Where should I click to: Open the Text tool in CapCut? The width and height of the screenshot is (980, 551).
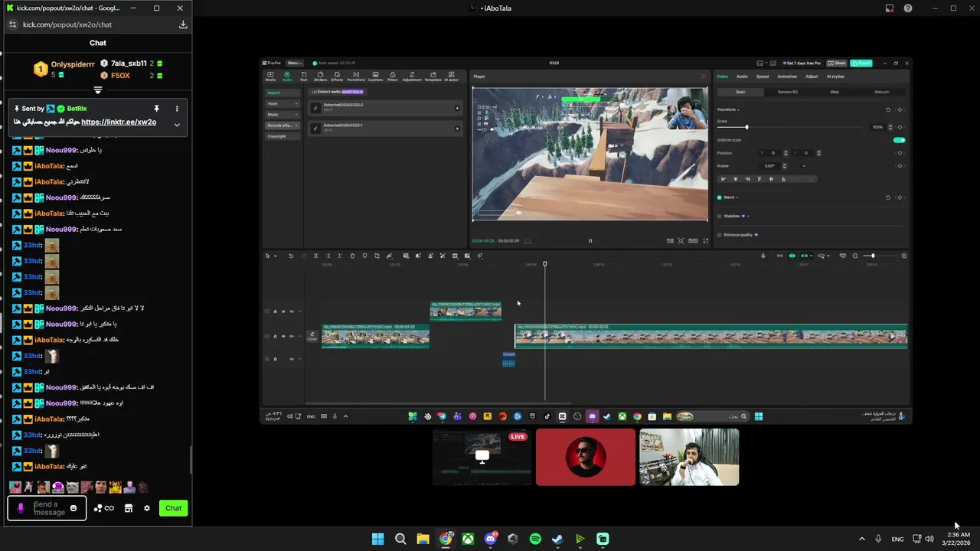pyautogui.click(x=303, y=77)
